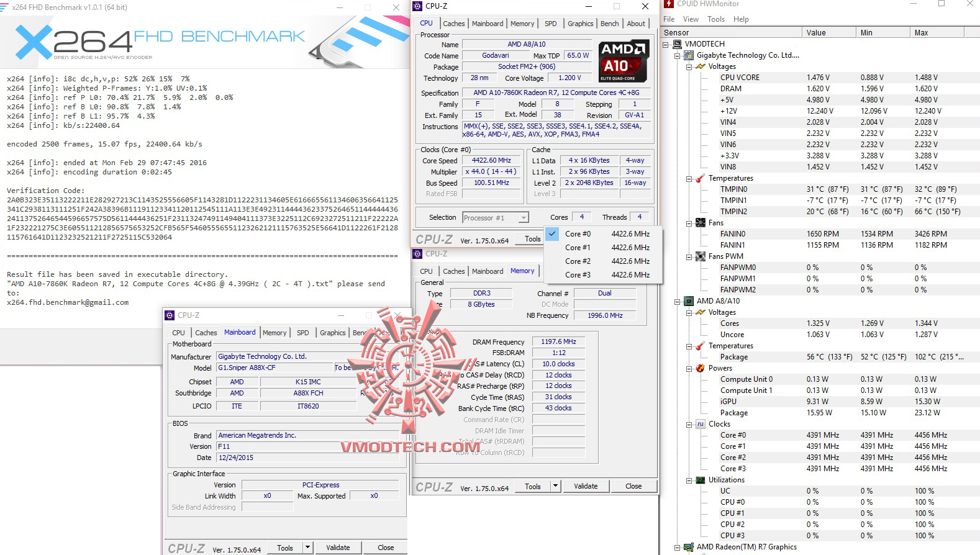Collapse the AMD Radeon(TM) R7 Graphics node

coord(677,548)
